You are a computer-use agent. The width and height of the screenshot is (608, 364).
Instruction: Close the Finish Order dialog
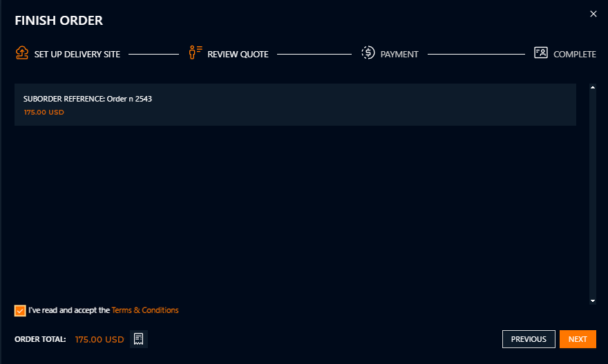point(593,14)
